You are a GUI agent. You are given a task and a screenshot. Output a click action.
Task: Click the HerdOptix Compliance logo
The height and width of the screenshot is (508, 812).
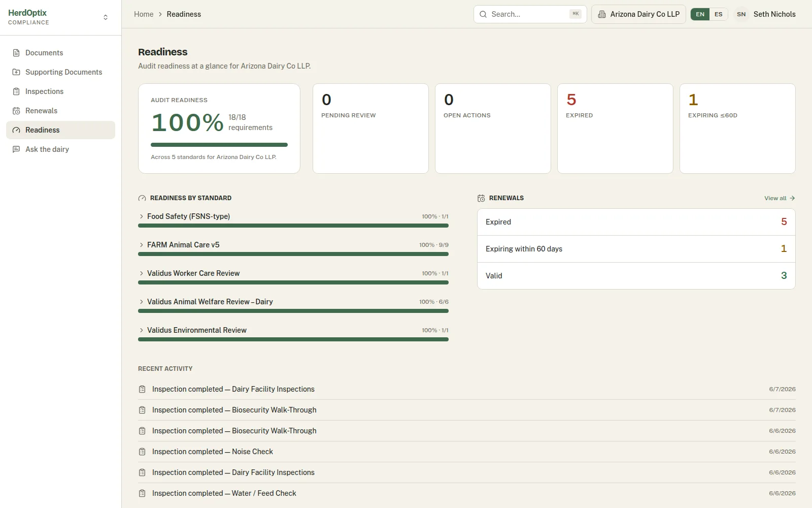coord(28,17)
